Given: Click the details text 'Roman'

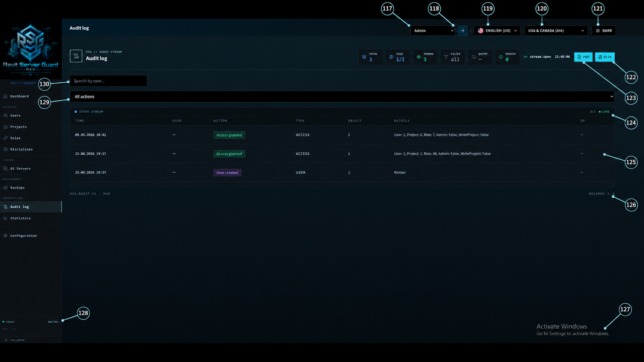Looking at the screenshot, I should (x=400, y=172).
